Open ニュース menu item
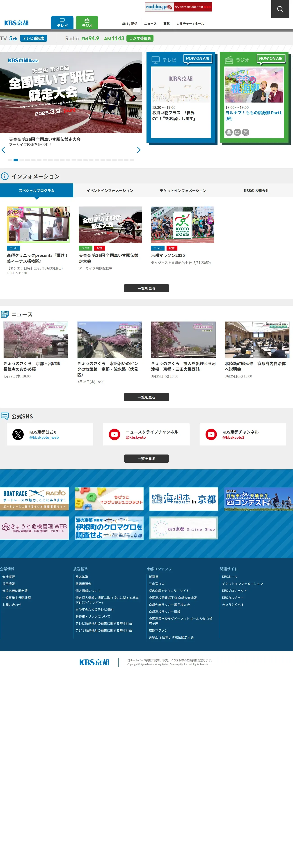 (150, 24)
